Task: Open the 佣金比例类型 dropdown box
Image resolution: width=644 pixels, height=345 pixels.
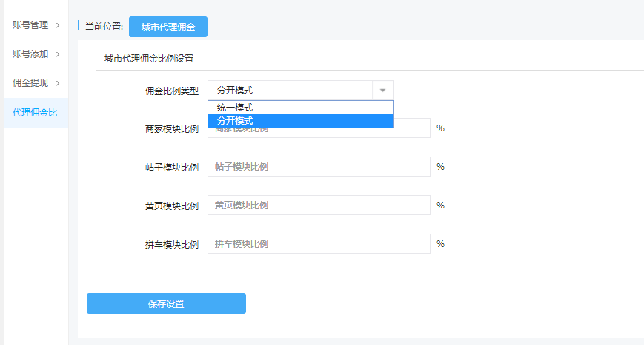Action: pyautogui.click(x=300, y=91)
